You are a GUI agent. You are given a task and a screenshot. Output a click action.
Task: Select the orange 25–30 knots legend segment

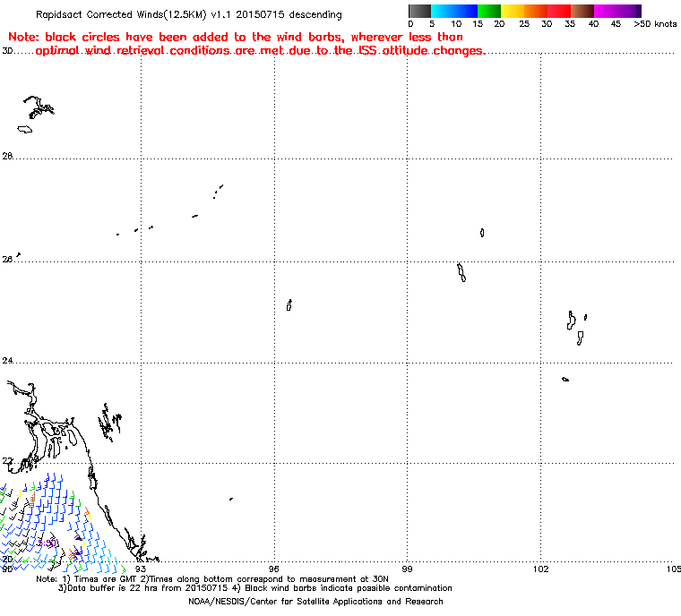coord(536,11)
